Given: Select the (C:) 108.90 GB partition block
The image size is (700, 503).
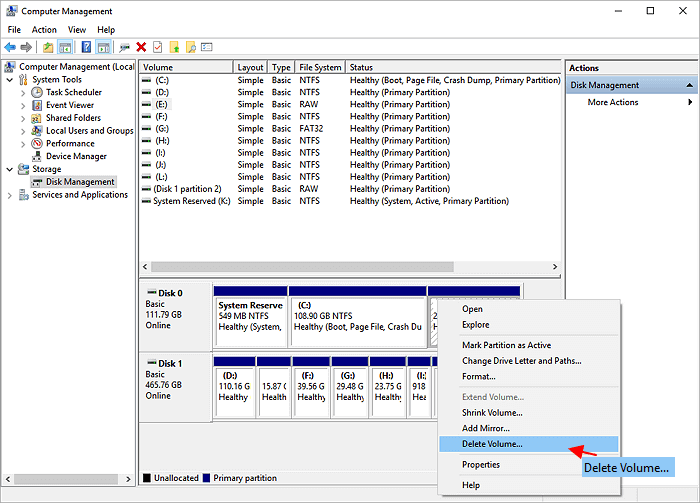Looking at the screenshot, I should pyautogui.click(x=358, y=320).
